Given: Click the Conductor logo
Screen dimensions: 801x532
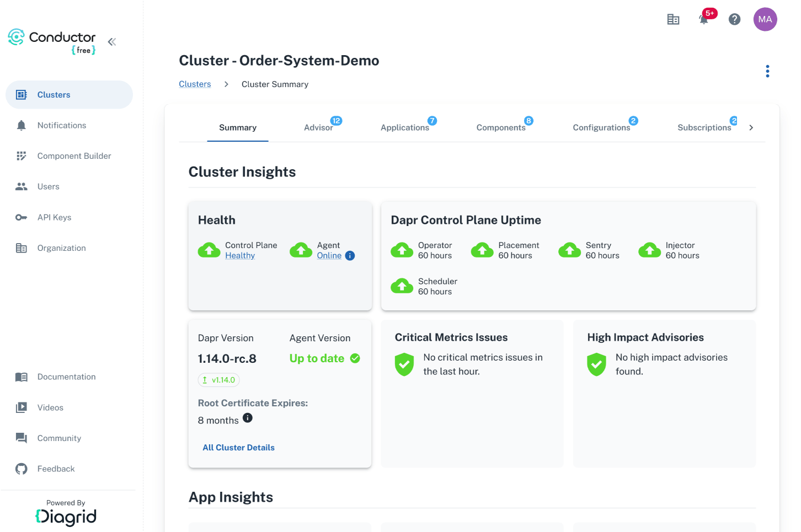Looking at the screenshot, I should click(x=52, y=41).
